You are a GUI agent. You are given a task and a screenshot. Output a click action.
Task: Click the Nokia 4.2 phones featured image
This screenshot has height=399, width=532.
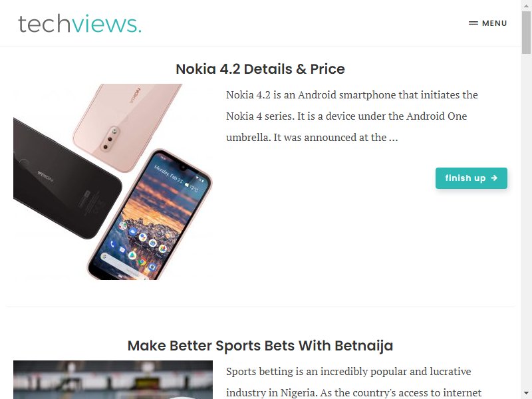click(x=113, y=182)
